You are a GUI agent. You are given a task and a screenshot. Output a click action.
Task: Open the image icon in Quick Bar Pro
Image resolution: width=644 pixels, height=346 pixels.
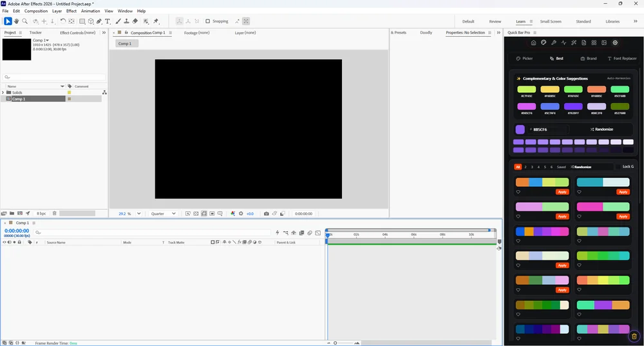click(604, 43)
